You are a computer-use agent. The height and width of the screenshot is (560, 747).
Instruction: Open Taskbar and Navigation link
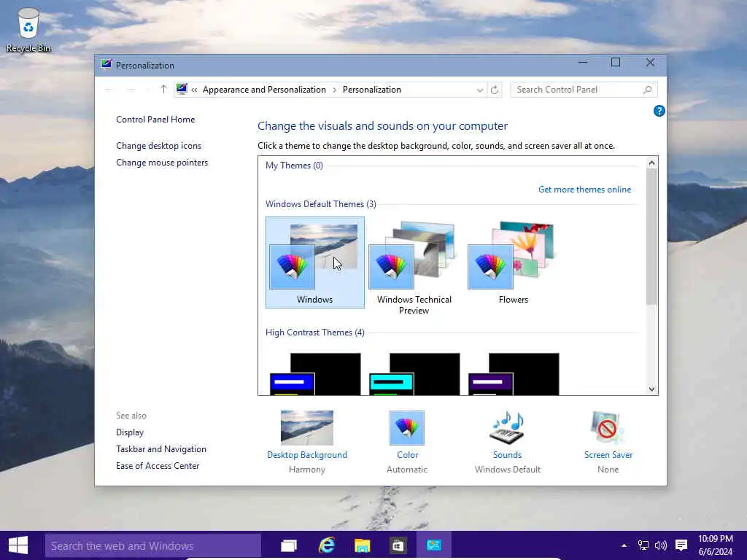pyautogui.click(x=161, y=449)
